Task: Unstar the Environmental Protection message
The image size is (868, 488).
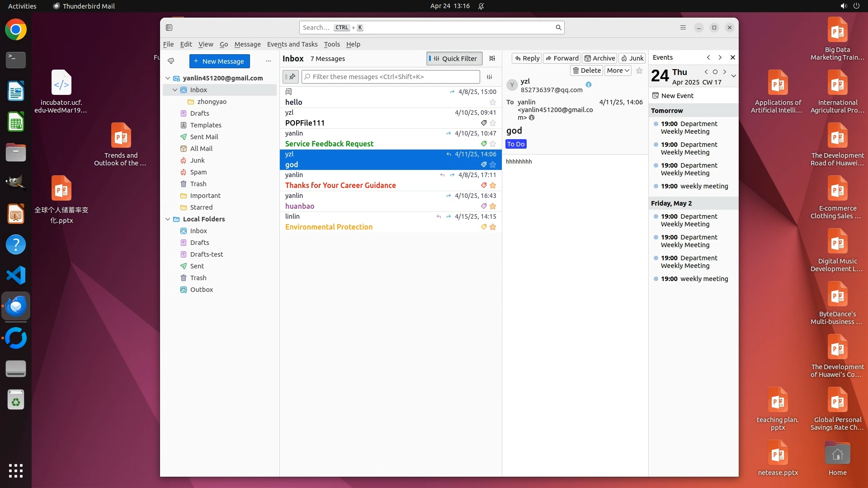Action: pyautogui.click(x=493, y=227)
